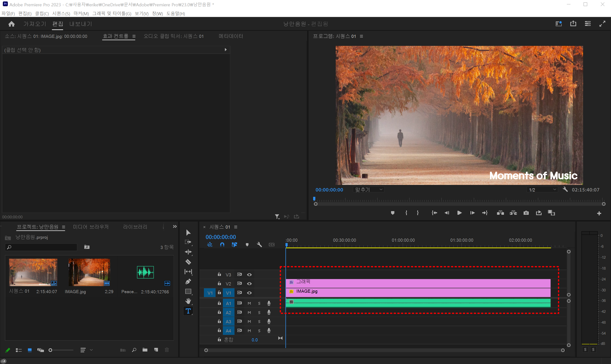Expand the project panel overflow chevrons
The height and width of the screenshot is (364, 611).
point(175,227)
